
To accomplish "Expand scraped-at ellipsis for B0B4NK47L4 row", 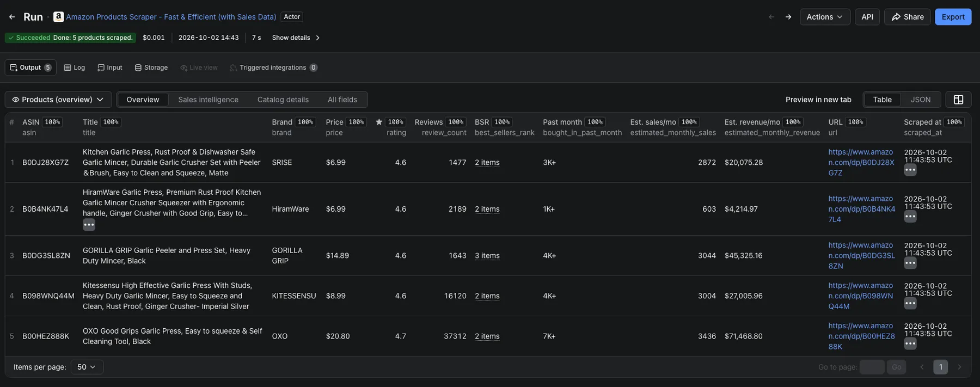I will [x=910, y=217].
